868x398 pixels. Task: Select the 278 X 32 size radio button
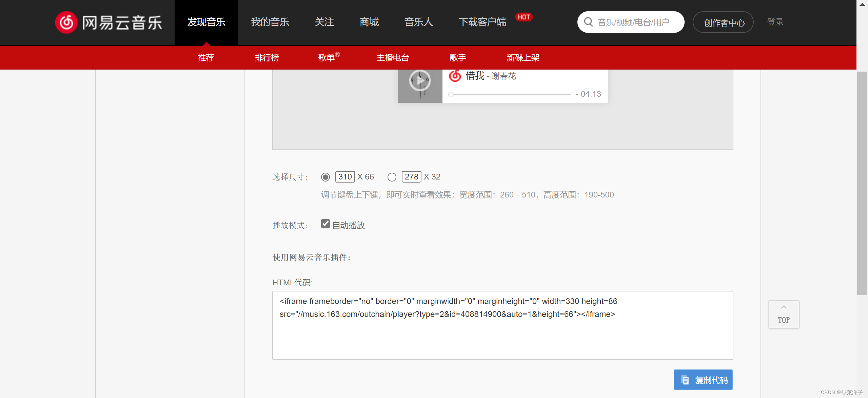[392, 177]
